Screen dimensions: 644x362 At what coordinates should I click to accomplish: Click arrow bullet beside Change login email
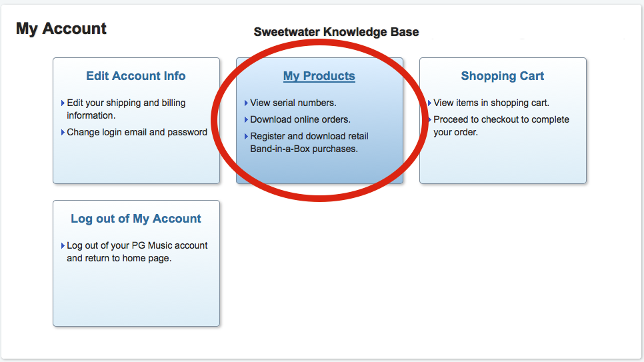pos(63,132)
